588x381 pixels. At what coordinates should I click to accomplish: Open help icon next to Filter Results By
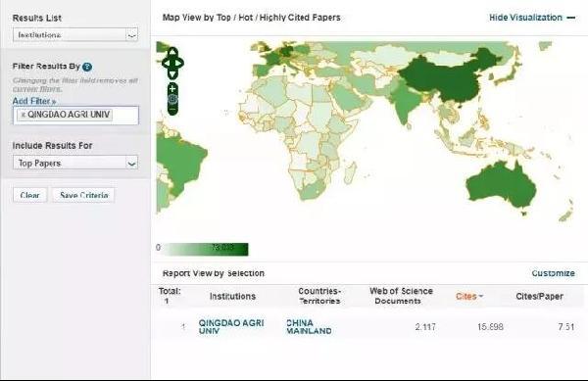pyautogui.click(x=87, y=67)
